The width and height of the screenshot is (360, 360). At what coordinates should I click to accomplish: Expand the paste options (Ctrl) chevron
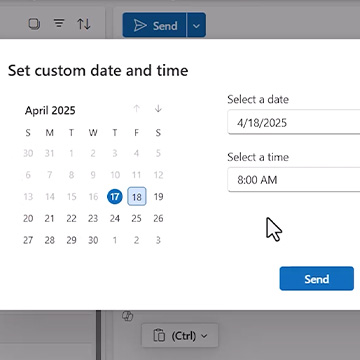pyautogui.click(x=204, y=336)
